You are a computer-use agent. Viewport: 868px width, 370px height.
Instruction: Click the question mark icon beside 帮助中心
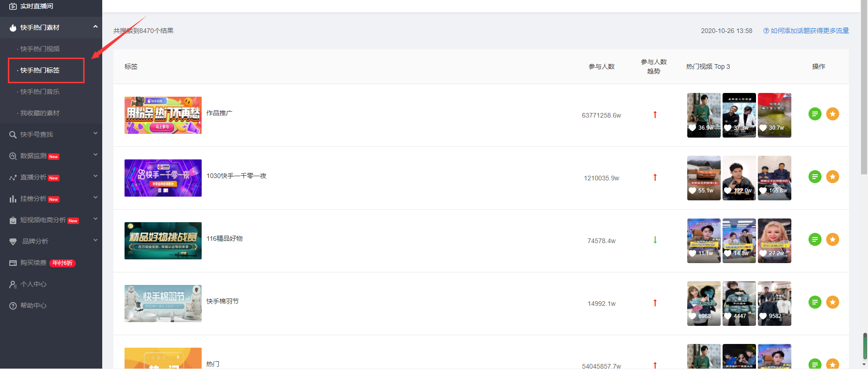13,306
